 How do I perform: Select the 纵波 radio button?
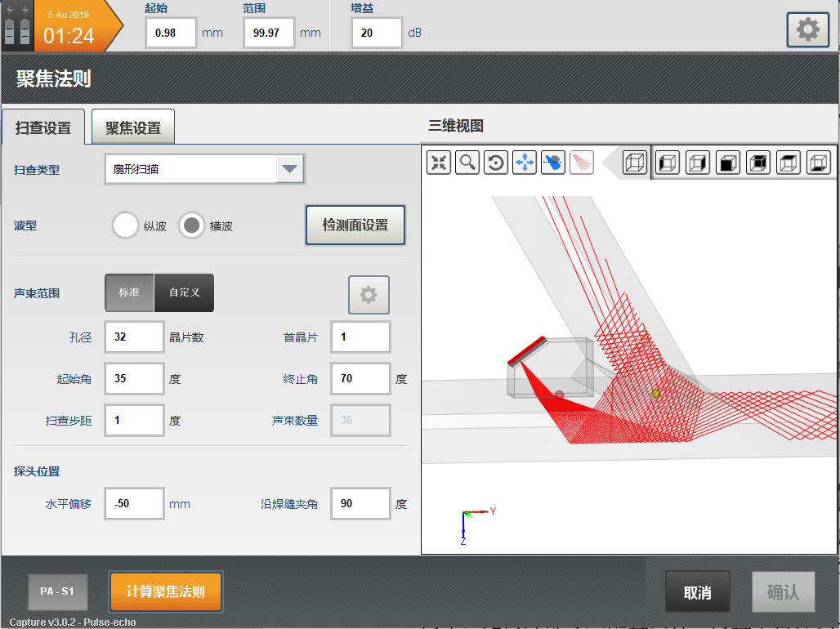(x=125, y=225)
